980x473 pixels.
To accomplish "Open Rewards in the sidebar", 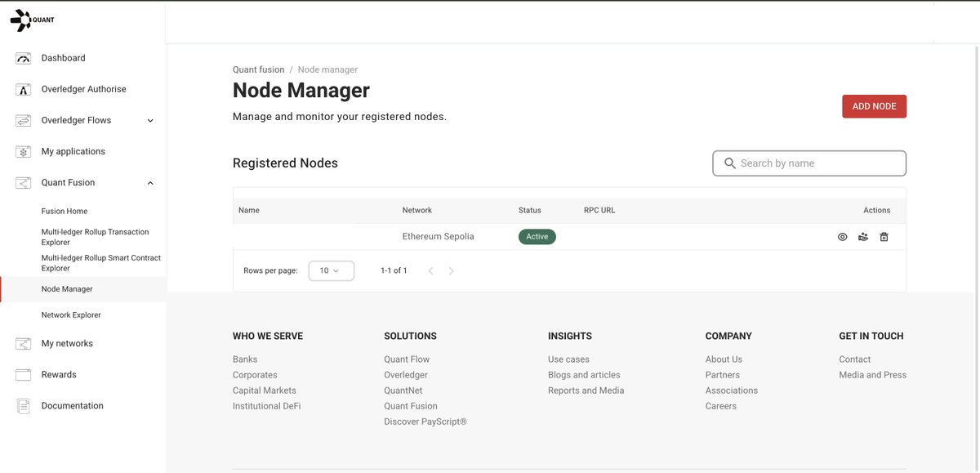I will click(59, 374).
